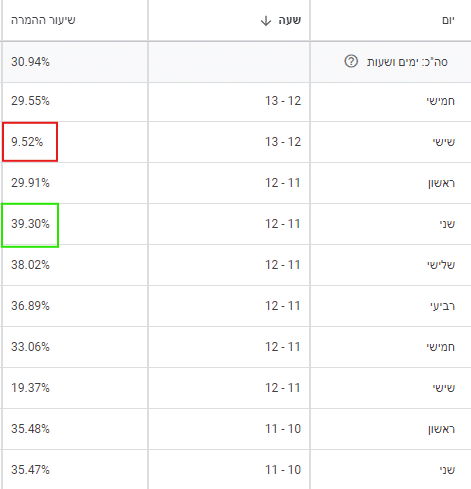Select the 33.06% conversion rate cell

coord(30,347)
